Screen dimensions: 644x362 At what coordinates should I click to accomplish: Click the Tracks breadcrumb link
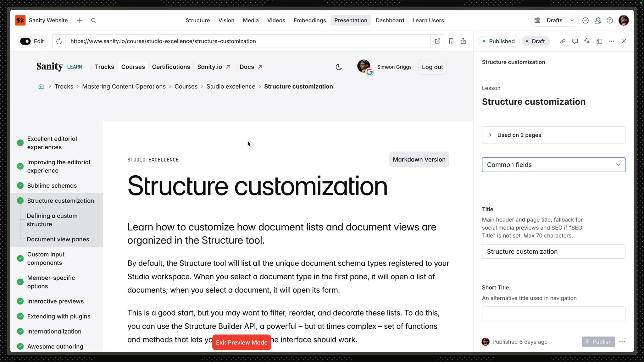coord(64,86)
